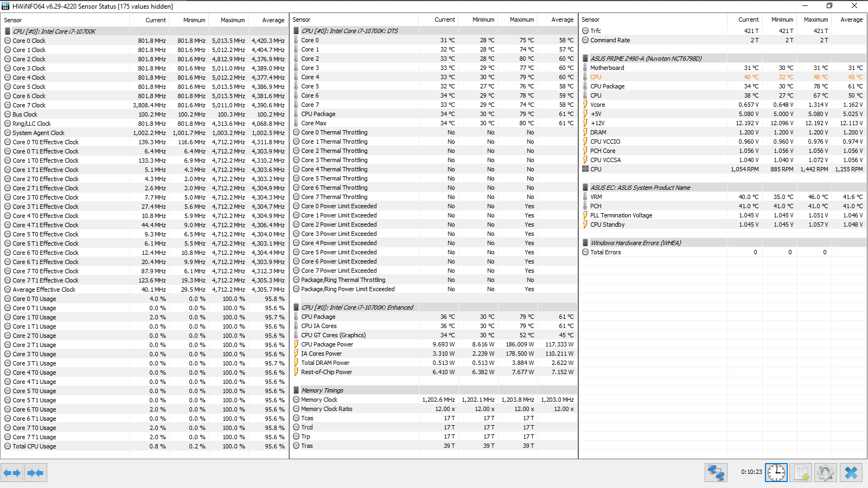868x488 pixels.
Task: Click the Average column header in the right panel
Action: click(x=848, y=20)
